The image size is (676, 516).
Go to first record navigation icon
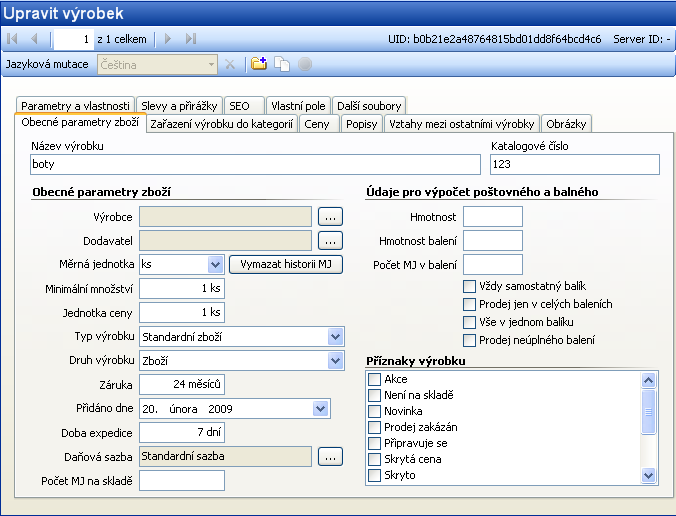(13, 39)
